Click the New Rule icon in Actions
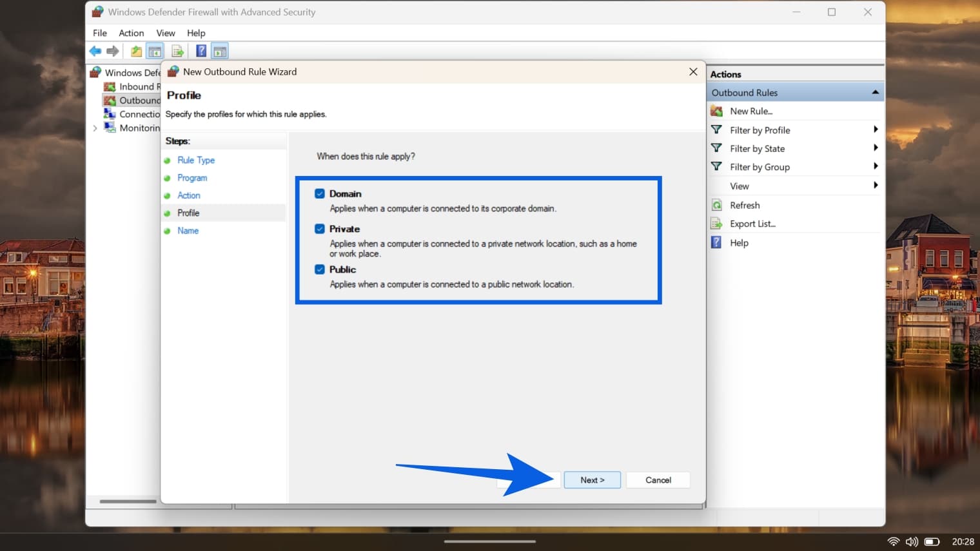This screenshot has height=551, width=980. pyautogui.click(x=716, y=111)
